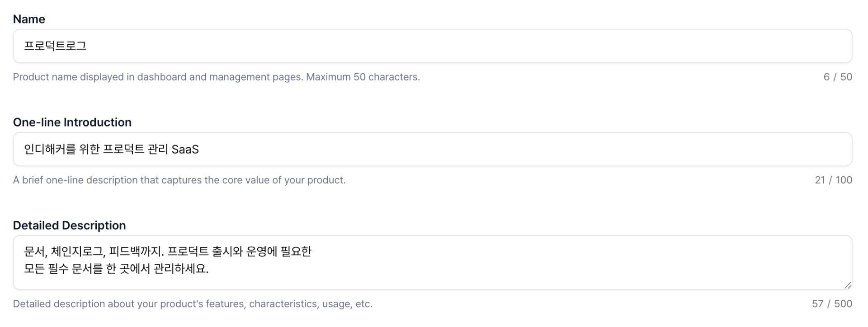Grab the textarea resize handle corner
The width and height of the screenshot is (868, 327).
click(x=847, y=285)
